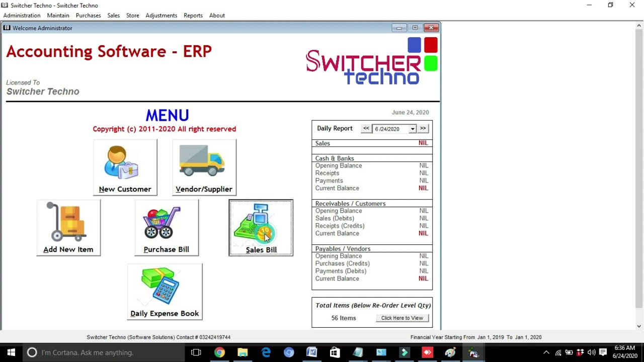Click the Financial Year status bar text
This screenshot has height=362, width=644.
476,337
